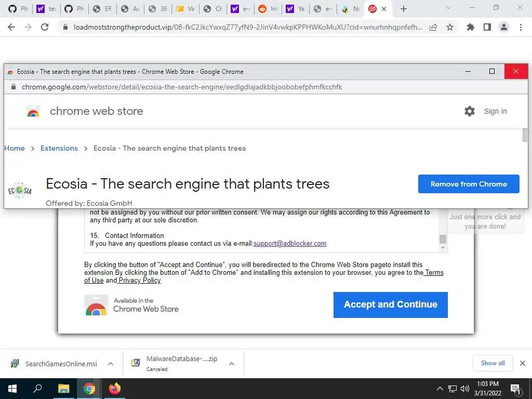Click the Web Store popup URL bar
Viewport: 532px width, 399px height.
[x=182, y=87]
